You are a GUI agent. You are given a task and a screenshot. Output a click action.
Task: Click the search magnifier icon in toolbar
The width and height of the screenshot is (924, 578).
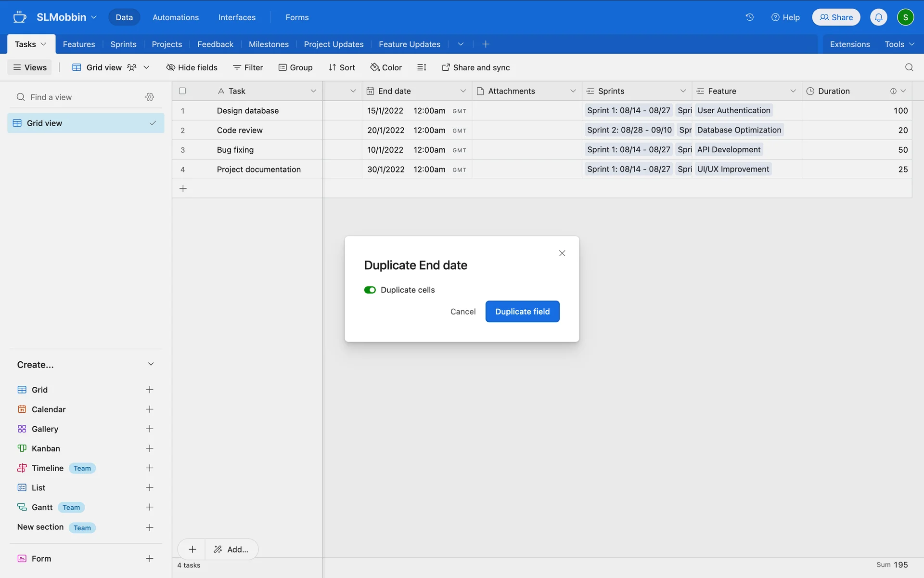909,67
